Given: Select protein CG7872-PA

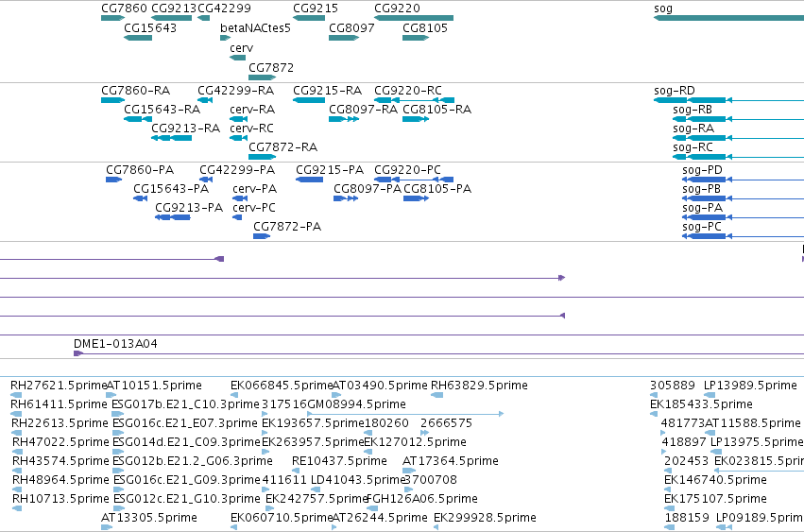Looking at the screenshot, I should pos(287,227).
